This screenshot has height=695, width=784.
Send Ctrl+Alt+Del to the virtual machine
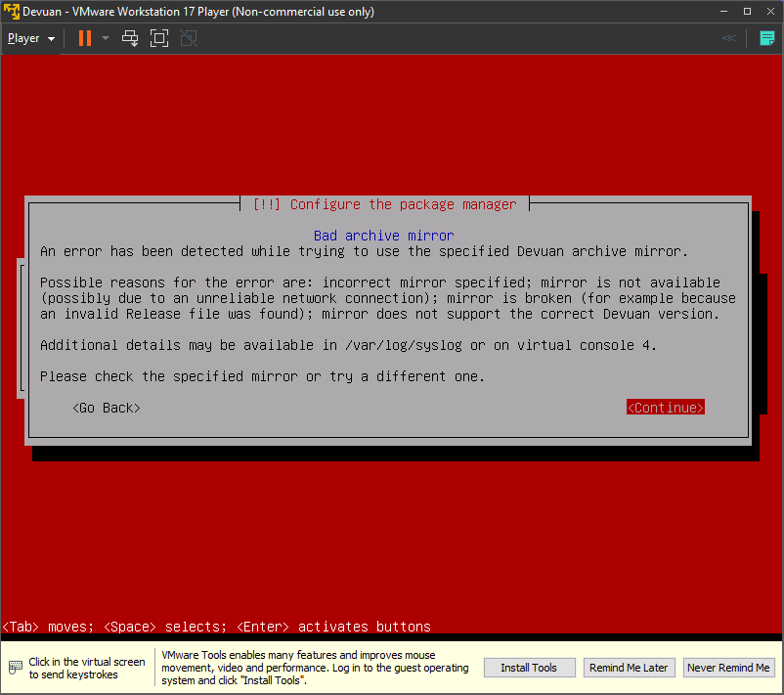(x=130, y=38)
